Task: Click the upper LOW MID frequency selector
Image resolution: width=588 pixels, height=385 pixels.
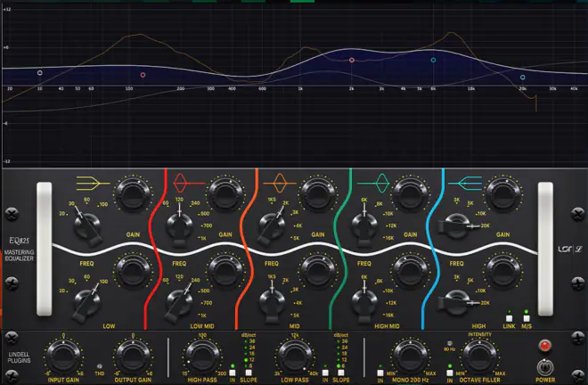Action: click(179, 225)
